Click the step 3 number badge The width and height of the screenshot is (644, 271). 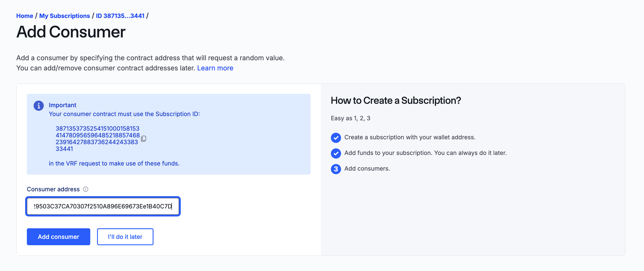tap(336, 169)
